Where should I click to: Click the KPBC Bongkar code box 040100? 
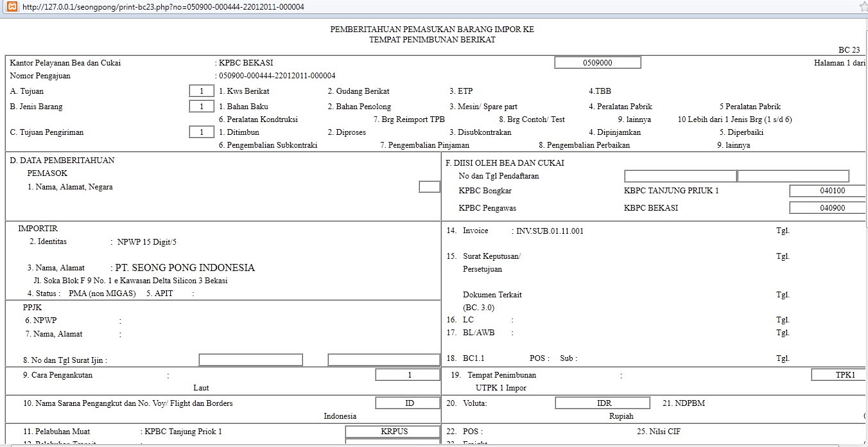click(827, 190)
